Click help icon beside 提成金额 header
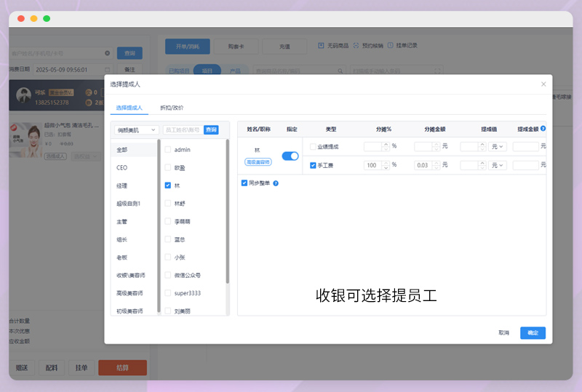Image resolution: width=582 pixels, height=392 pixels. click(543, 129)
